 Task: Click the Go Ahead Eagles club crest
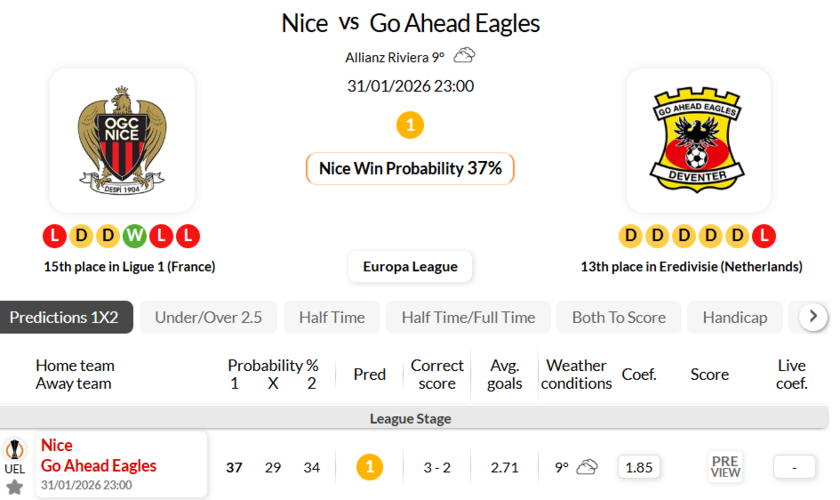pos(698,140)
